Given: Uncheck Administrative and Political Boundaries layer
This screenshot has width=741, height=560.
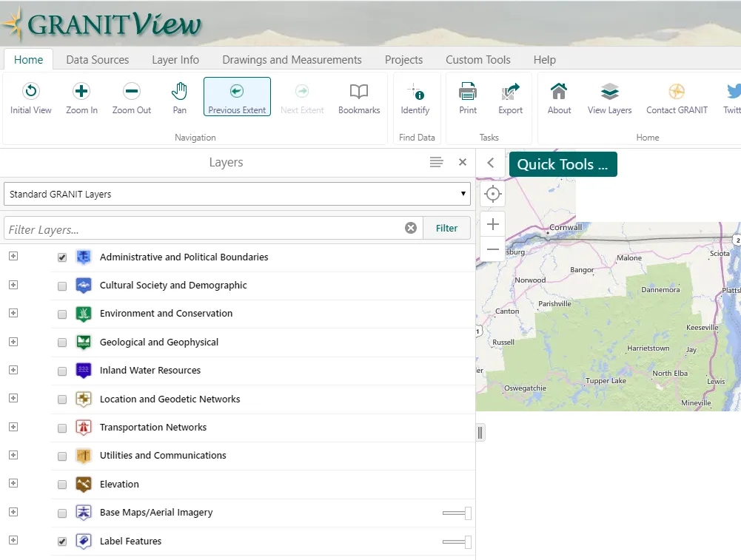Looking at the screenshot, I should (62, 258).
